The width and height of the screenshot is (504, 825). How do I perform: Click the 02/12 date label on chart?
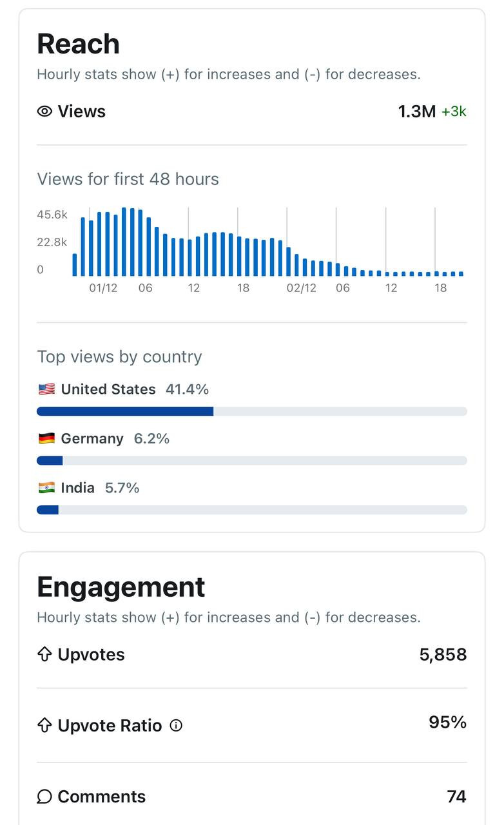click(302, 288)
